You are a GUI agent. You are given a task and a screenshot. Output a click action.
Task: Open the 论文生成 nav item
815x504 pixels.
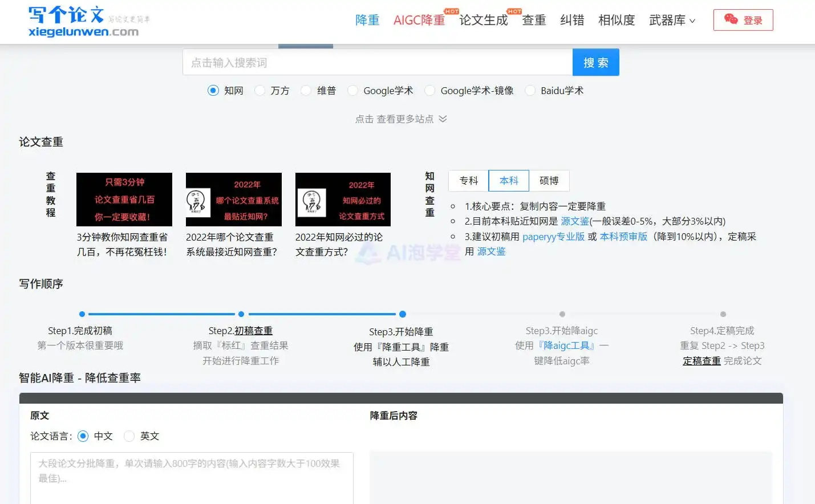coord(484,20)
